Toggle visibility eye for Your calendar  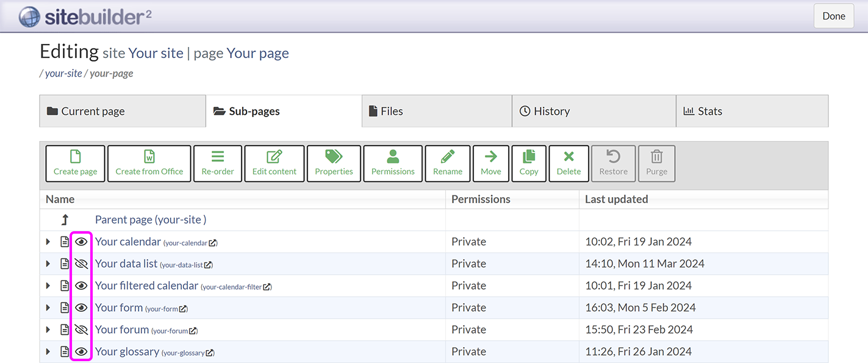pos(81,242)
